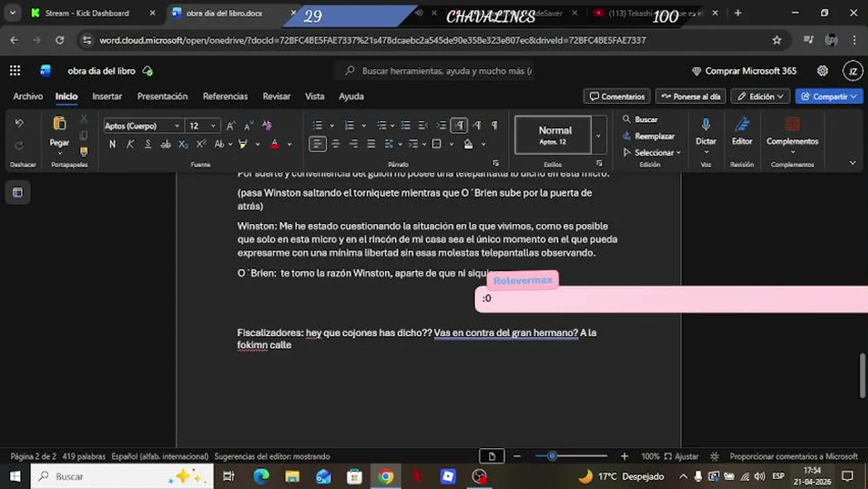This screenshot has width=868, height=489.
Task: Select the Normal style box
Action: tap(554, 135)
